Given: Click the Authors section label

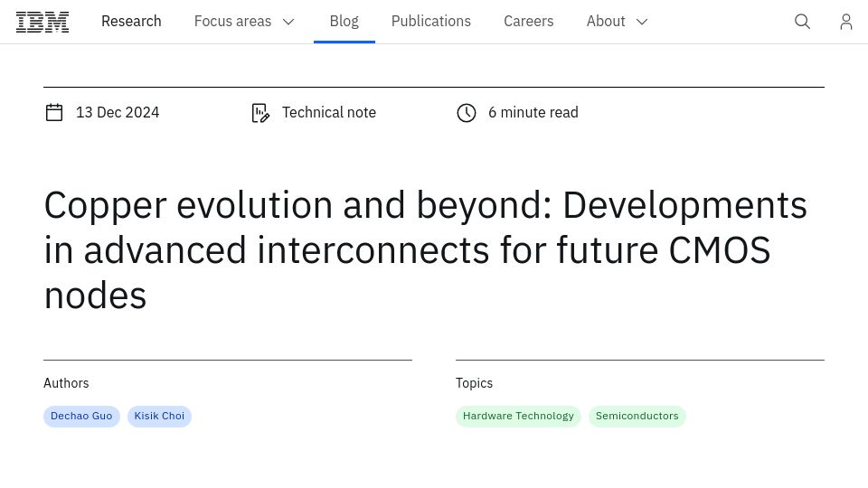Looking at the screenshot, I should tap(66, 383).
